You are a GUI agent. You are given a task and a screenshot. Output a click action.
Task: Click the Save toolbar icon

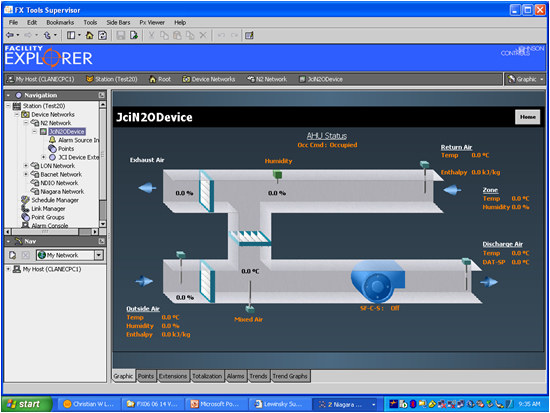[121, 35]
